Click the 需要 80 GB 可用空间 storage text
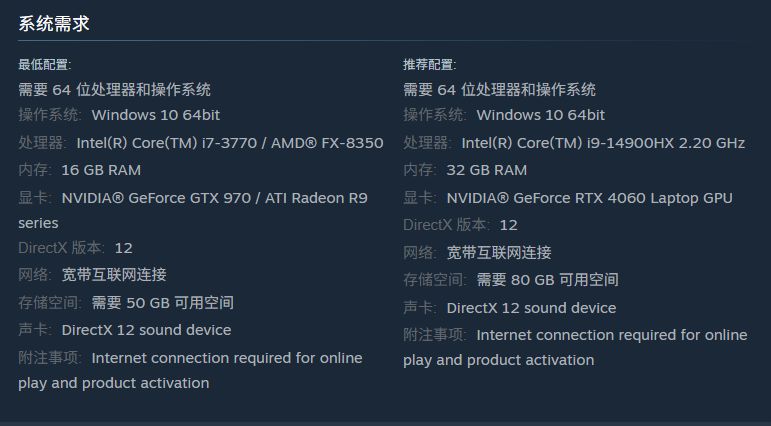Screen dimensions: 771x426 [x=547, y=280]
